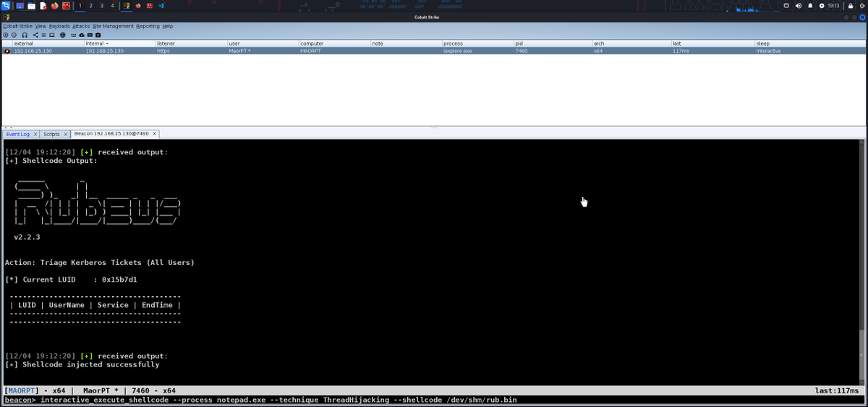This screenshot has width=868, height=407.
Task: Open the notifications bell icon
Action: pyautogui.click(x=810, y=6)
